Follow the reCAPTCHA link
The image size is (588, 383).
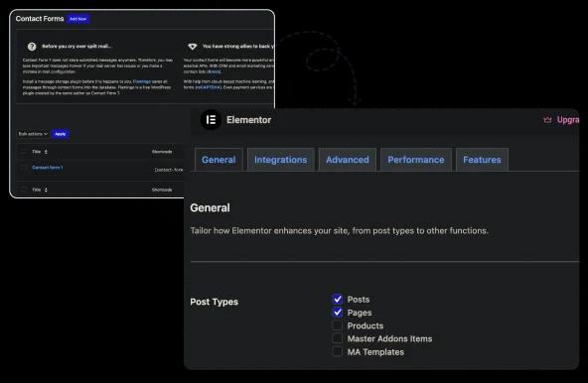click(x=209, y=87)
